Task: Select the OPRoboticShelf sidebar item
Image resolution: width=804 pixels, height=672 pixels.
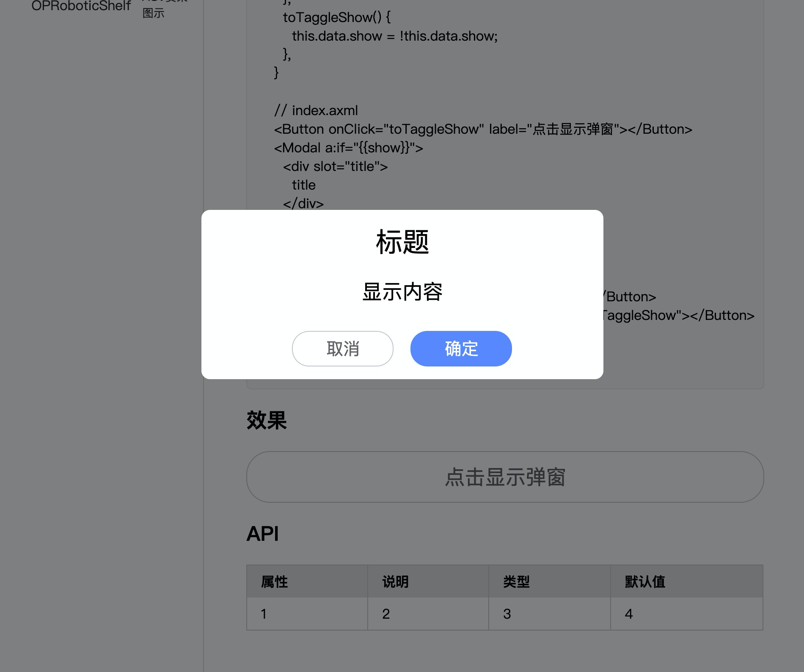Action: [81, 6]
